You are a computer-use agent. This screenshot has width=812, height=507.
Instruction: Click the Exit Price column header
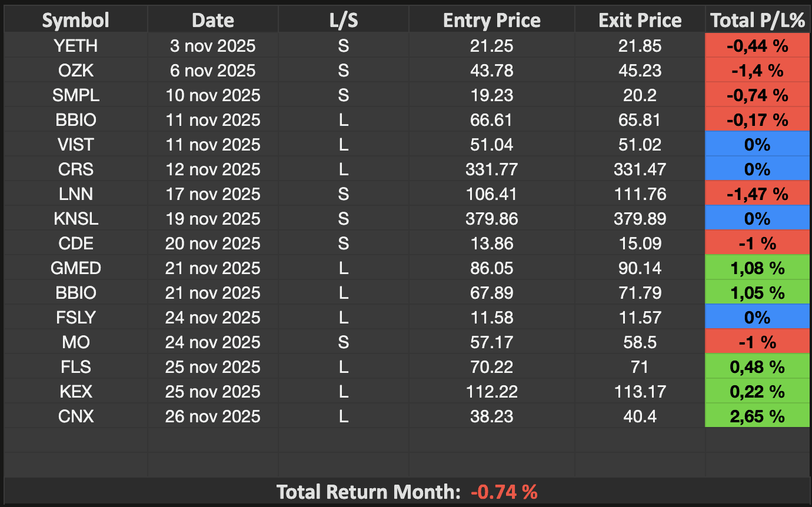(x=640, y=21)
